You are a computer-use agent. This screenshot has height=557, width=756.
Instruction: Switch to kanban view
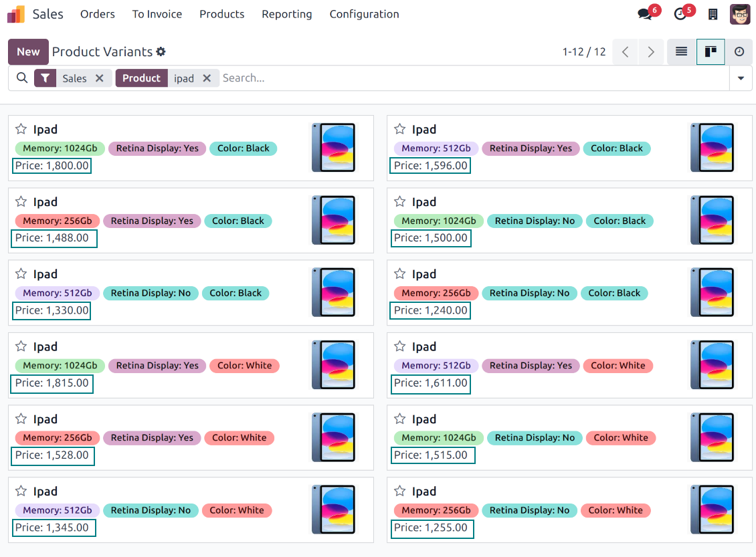711,51
